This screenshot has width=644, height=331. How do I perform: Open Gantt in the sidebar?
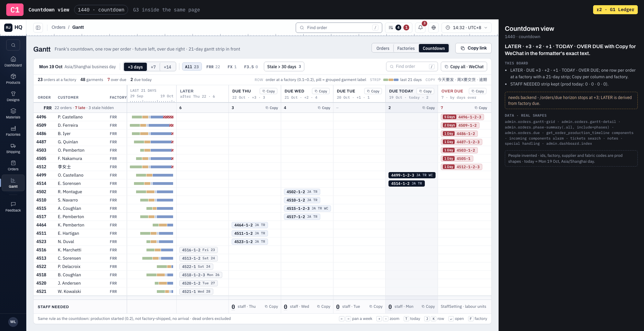point(13,183)
